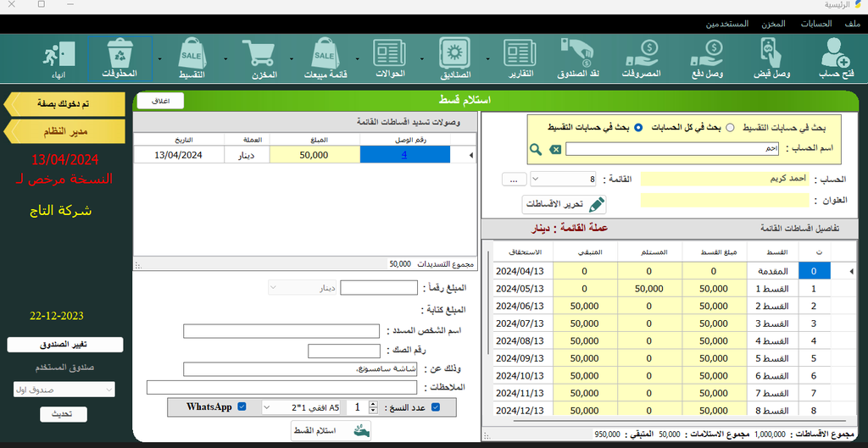This screenshot has height=448, width=868.
Task: Open the نقد الصندوق cash icon
Action: [578, 58]
